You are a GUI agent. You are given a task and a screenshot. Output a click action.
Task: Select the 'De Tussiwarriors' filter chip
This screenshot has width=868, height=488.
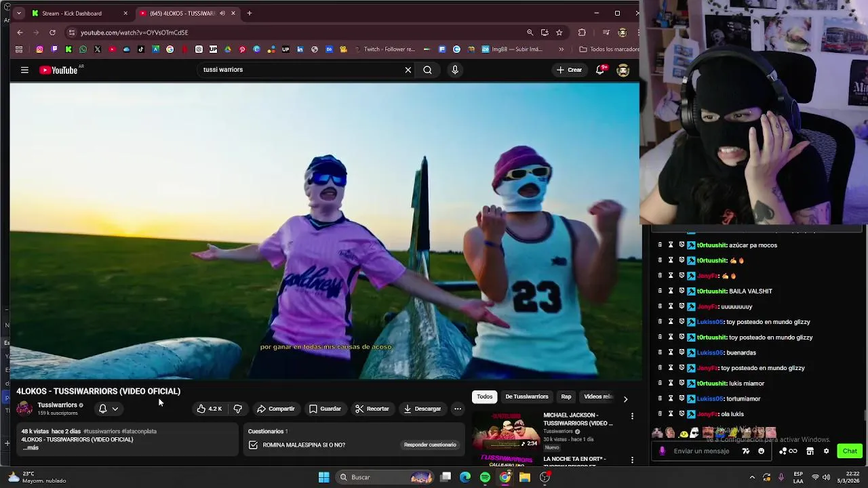526,396
